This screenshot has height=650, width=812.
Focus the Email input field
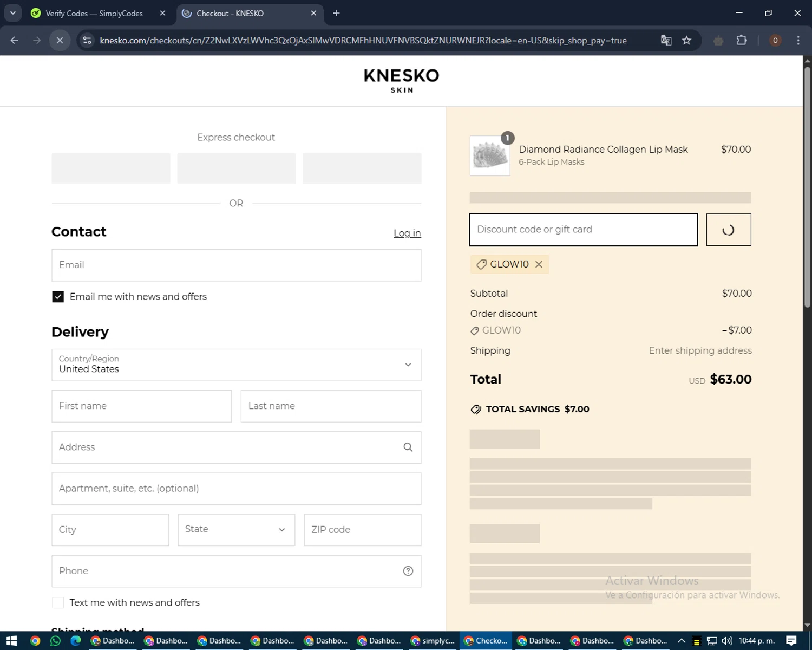(236, 265)
